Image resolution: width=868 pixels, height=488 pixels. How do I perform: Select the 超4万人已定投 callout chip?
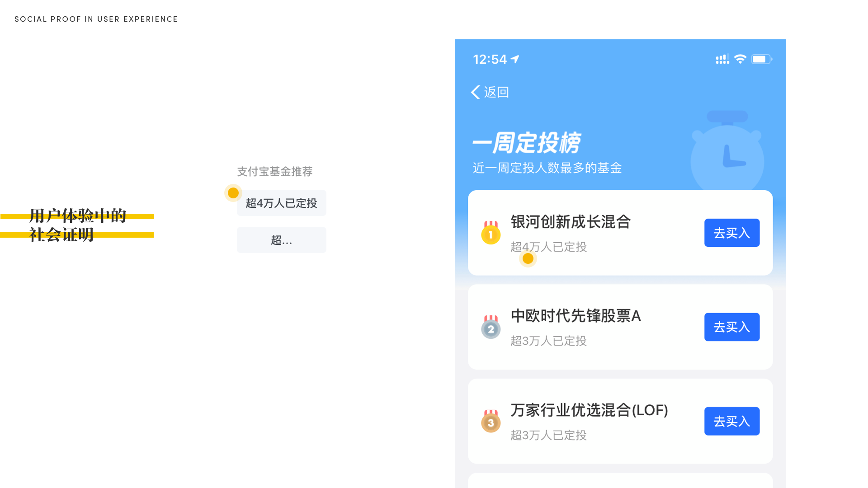tap(282, 203)
